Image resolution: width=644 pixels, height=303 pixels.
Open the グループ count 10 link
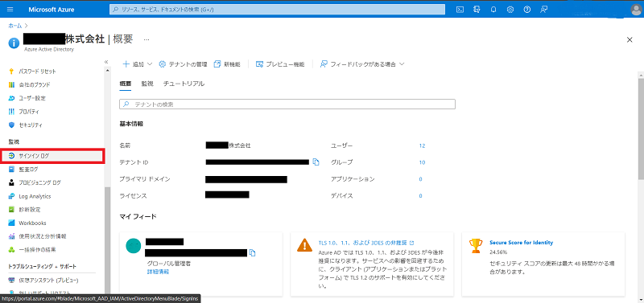click(422, 162)
